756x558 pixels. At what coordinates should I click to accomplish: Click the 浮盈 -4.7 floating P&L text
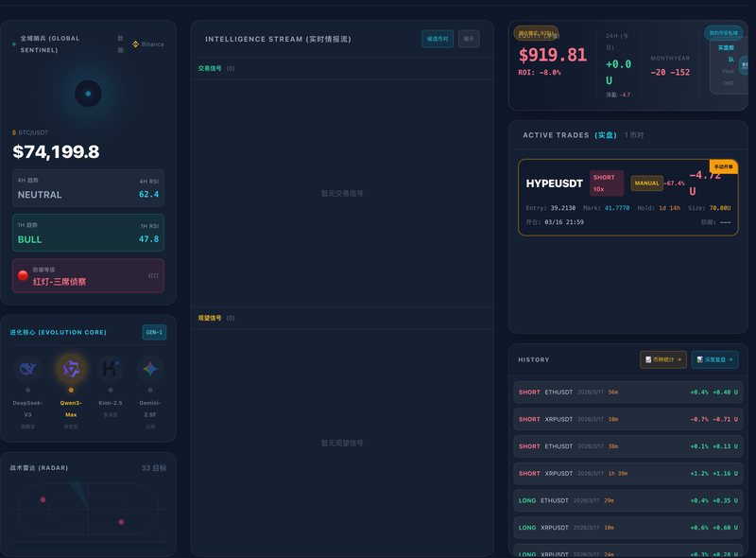coord(618,95)
